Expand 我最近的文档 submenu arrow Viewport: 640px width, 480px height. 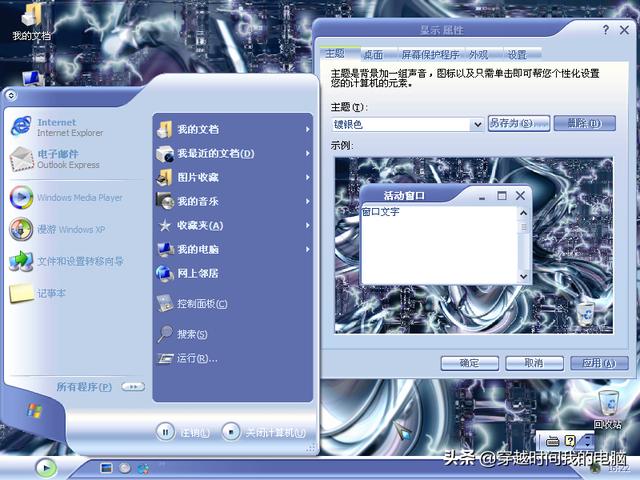308,153
